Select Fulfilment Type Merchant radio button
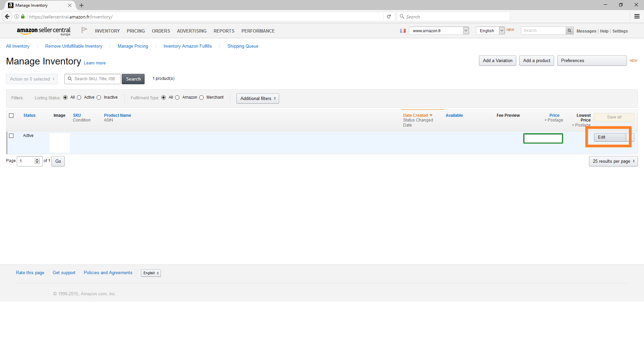Screen dimensions: 644x349 (202, 98)
